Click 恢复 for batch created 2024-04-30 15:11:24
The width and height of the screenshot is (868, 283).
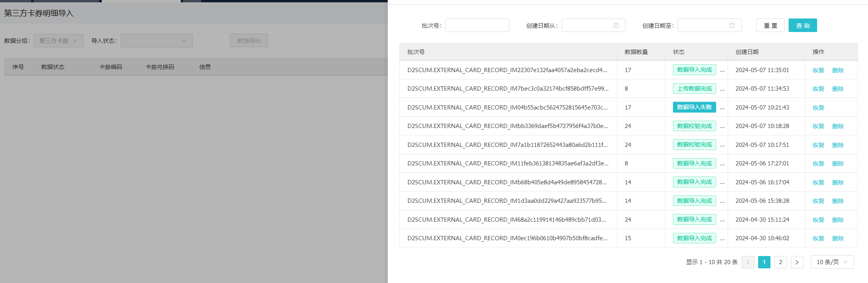pyautogui.click(x=818, y=220)
